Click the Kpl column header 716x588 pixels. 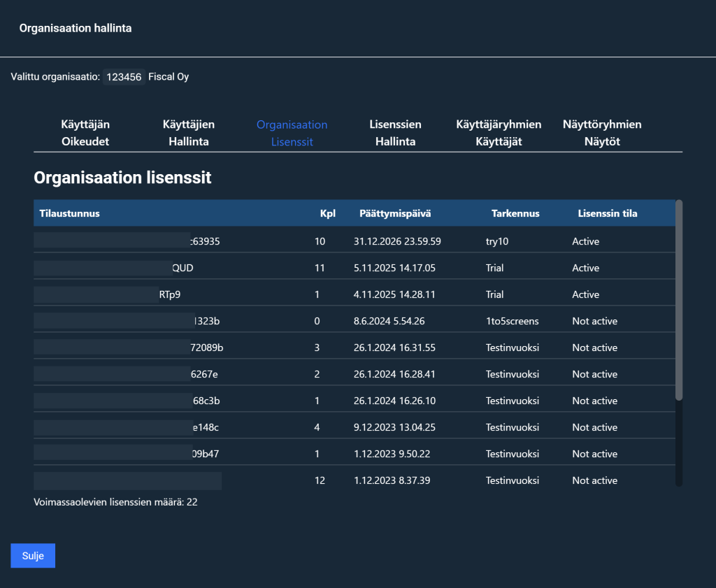coord(327,213)
